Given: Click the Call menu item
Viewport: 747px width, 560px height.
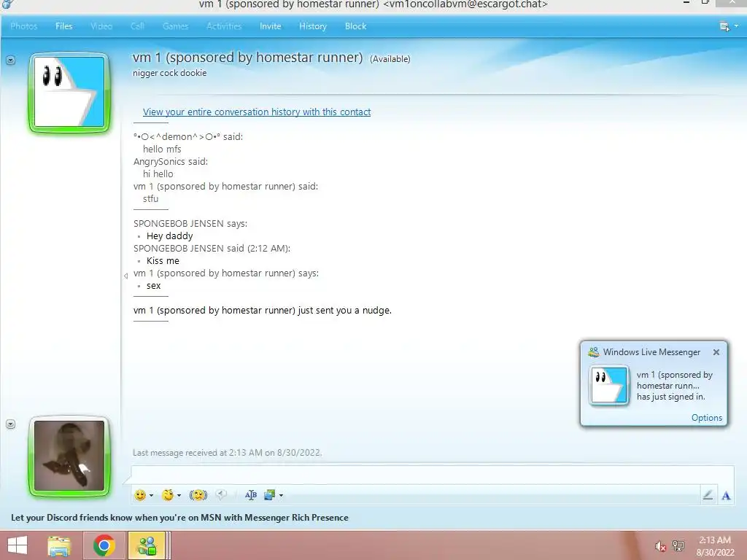Looking at the screenshot, I should click(x=137, y=26).
